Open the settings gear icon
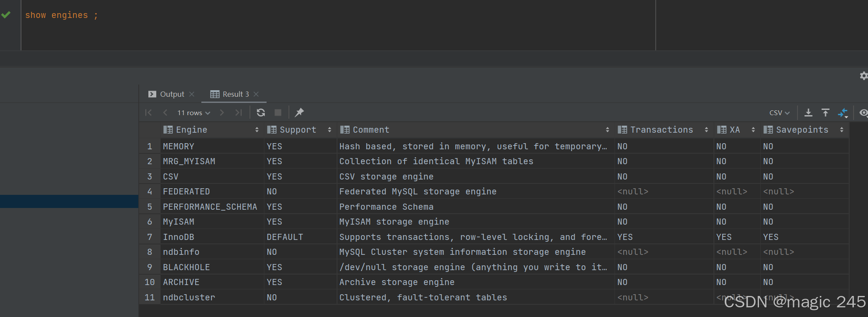This screenshot has height=317, width=868. [864, 76]
